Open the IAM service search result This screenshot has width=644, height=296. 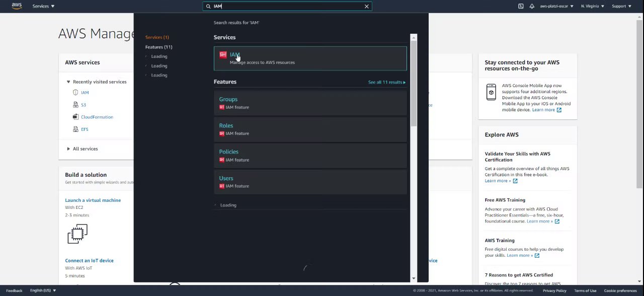click(310, 58)
